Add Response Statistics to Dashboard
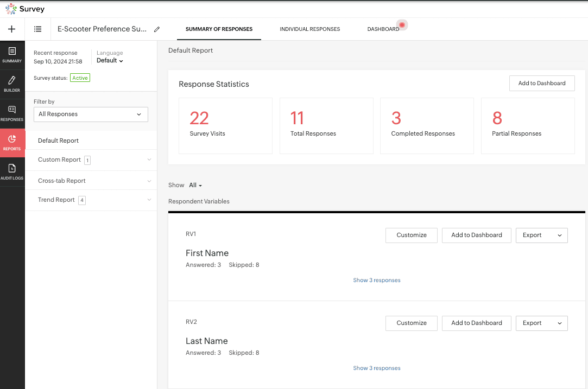The width and height of the screenshot is (588, 389). tap(541, 84)
